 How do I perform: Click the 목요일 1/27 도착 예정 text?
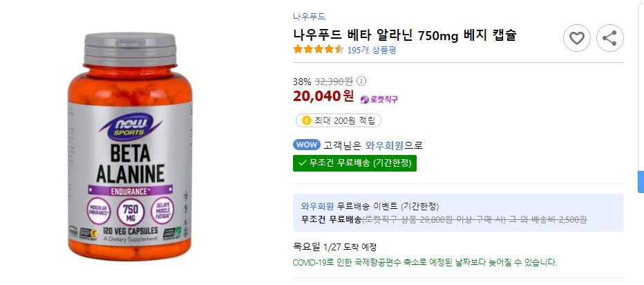(335, 247)
